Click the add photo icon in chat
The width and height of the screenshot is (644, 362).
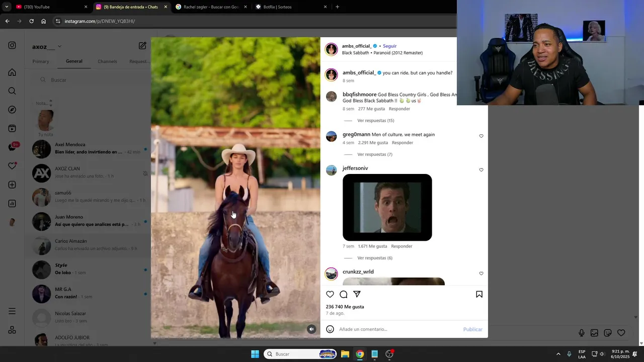pyautogui.click(x=594, y=333)
